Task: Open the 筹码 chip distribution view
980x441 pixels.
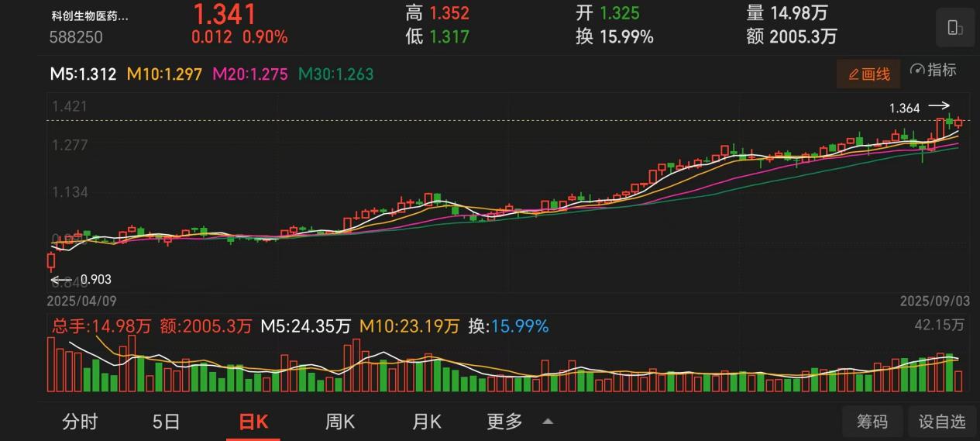Action: click(872, 422)
